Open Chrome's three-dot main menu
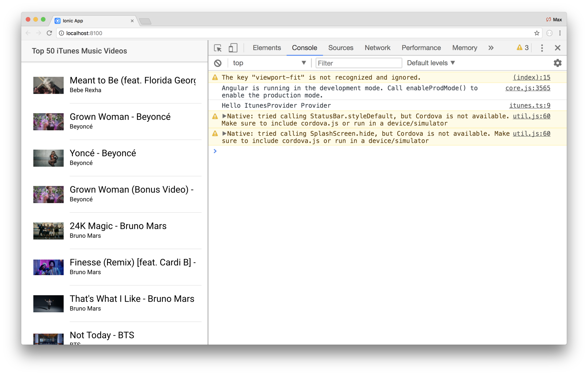588x375 pixels. pos(560,33)
